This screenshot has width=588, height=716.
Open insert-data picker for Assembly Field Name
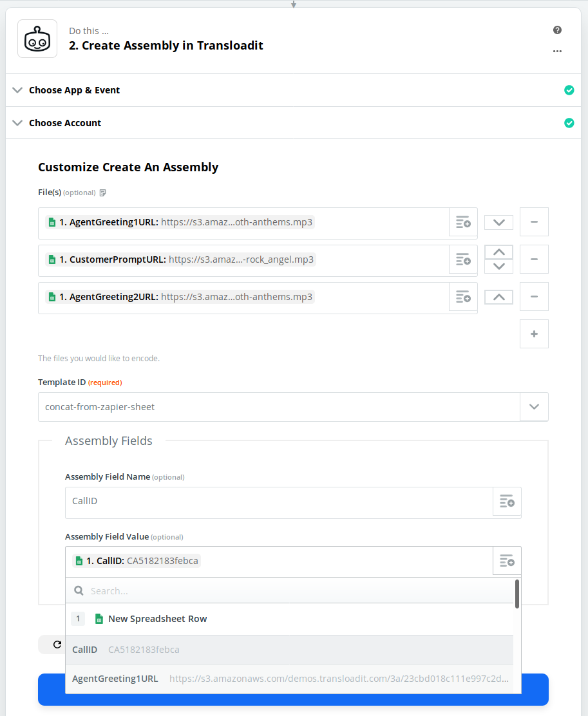click(507, 502)
